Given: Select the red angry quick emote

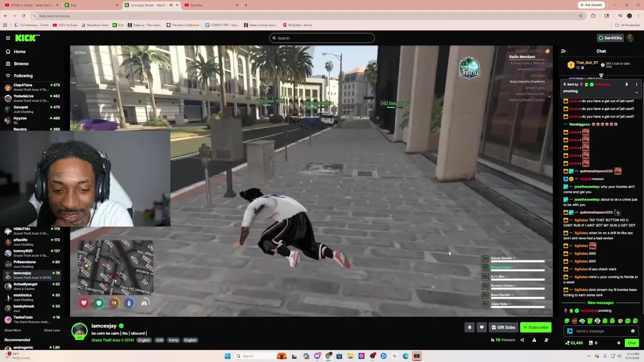Looking at the screenshot, I should tap(575, 321).
